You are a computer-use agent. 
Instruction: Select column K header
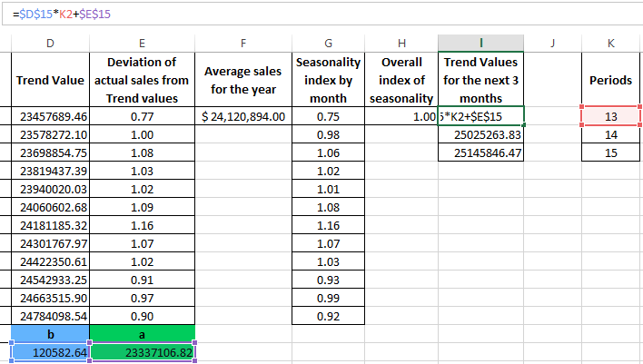click(611, 43)
